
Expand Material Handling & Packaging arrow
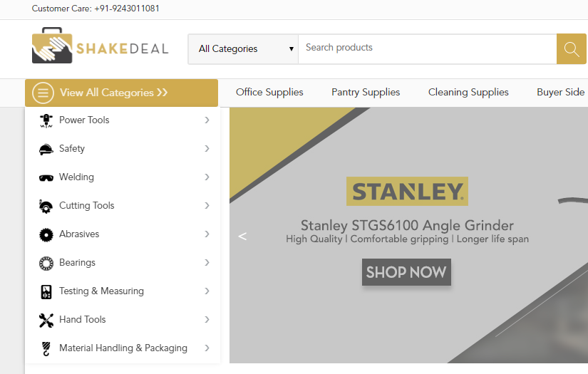point(207,348)
